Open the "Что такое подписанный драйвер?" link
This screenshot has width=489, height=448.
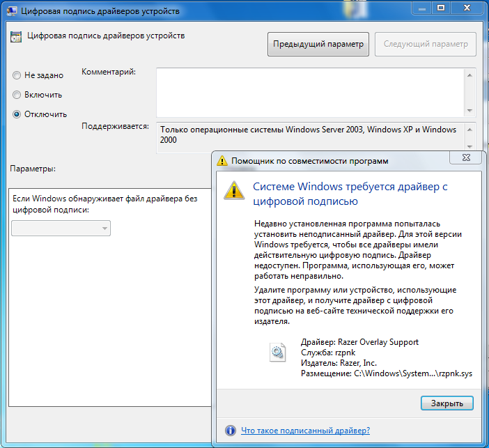coord(305,431)
